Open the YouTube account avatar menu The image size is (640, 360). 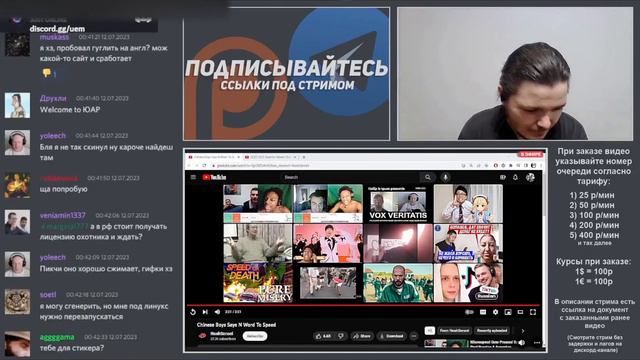coord(530,177)
